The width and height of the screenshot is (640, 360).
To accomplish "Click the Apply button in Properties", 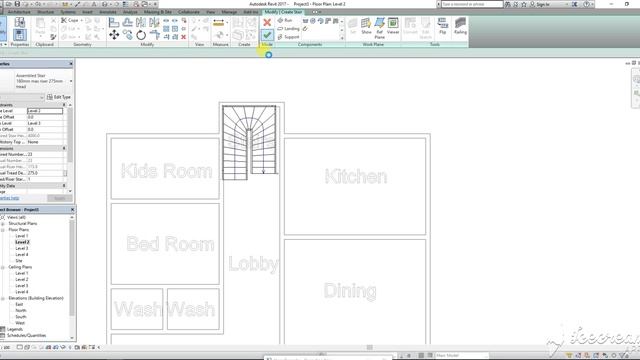I will 60,198.
